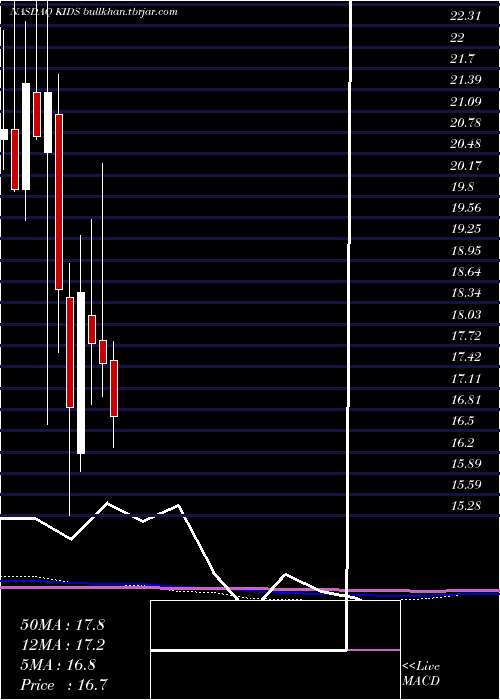Click the NASDAQ KIDS bullkhan.tbrjar.com title
500x700 pixels.
tap(93, 12)
